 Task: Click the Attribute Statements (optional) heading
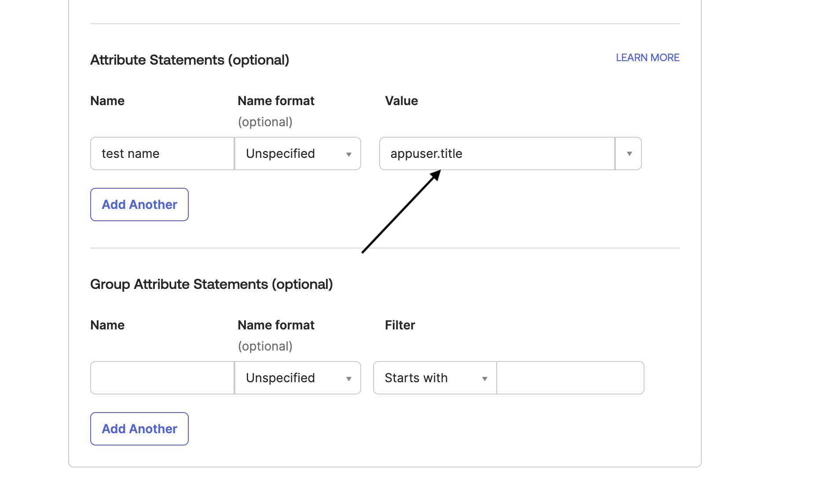click(x=190, y=60)
